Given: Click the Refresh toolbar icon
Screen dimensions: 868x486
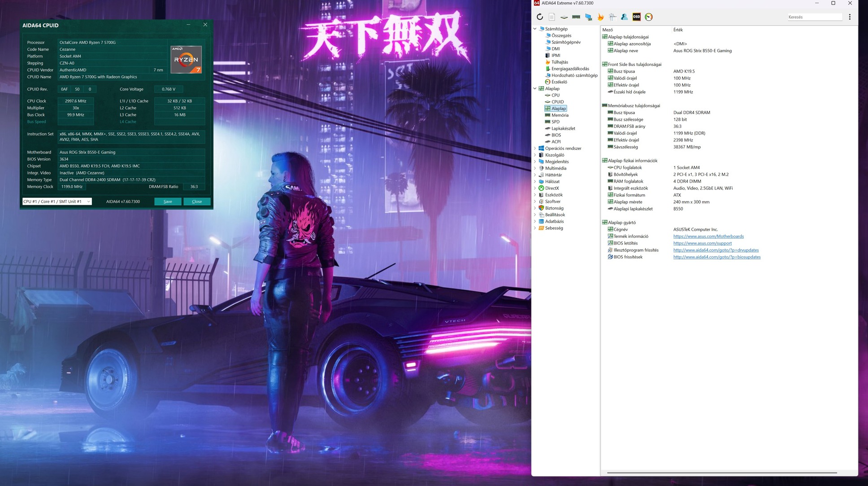Looking at the screenshot, I should tap(540, 17).
